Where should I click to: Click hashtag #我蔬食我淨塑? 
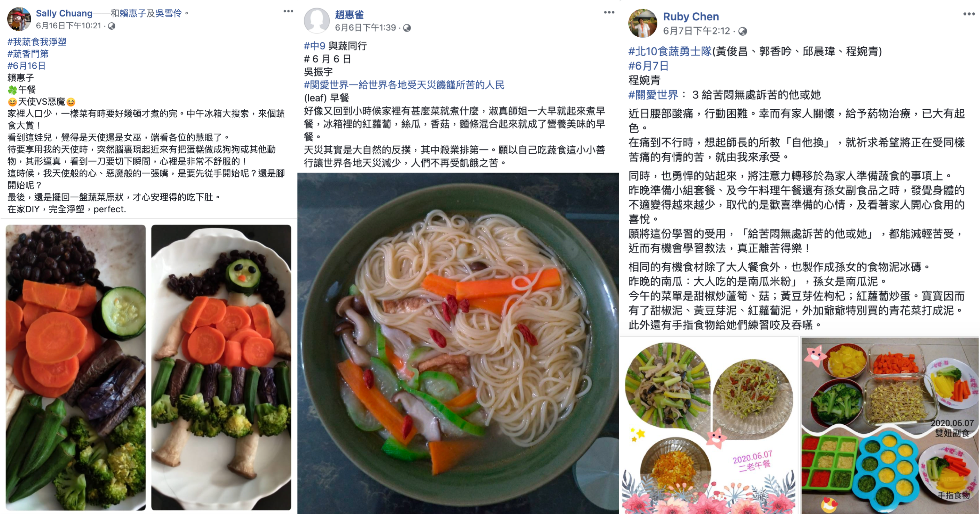pyautogui.click(x=37, y=42)
